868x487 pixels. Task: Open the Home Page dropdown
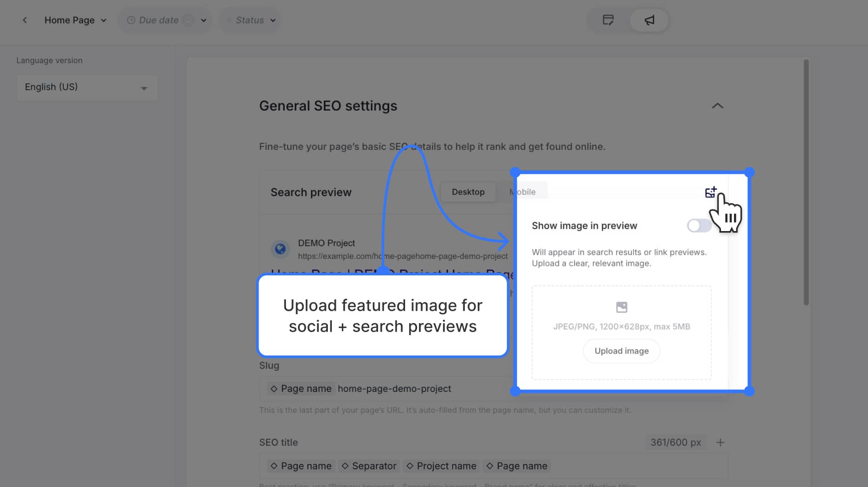[x=75, y=20]
